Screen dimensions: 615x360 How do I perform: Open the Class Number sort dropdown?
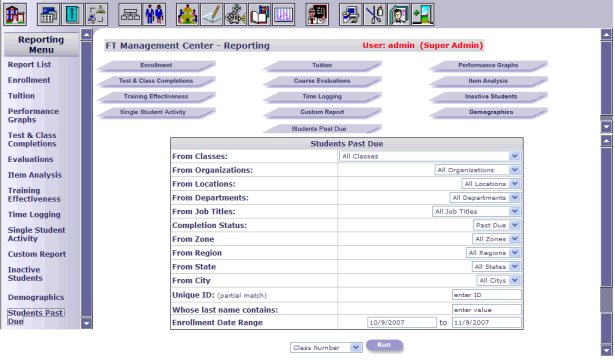tap(326, 347)
